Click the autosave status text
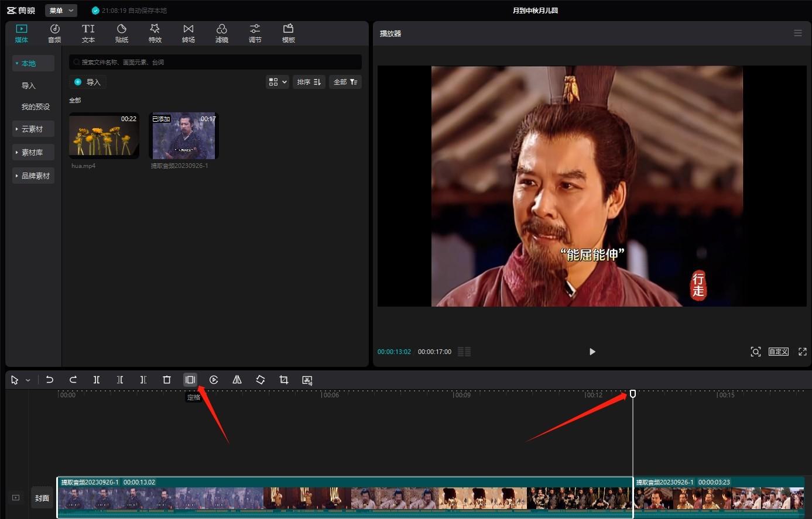Image resolution: width=812 pixels, height=519 pixels. tap(134, 11)
